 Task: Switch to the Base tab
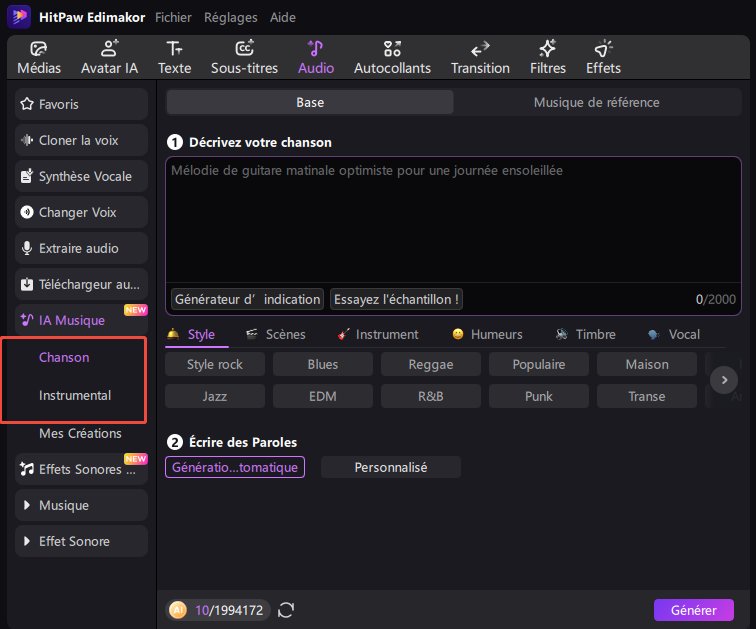coord(310,102)
